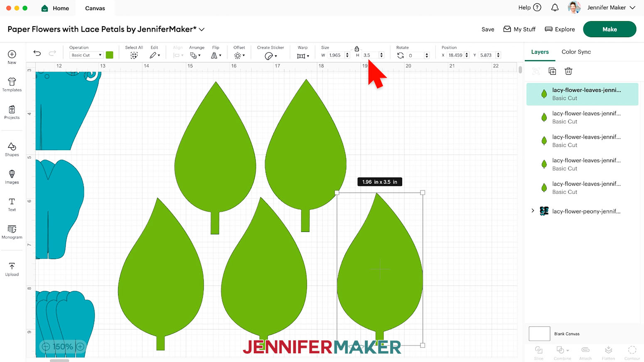Screen dimensions: 644x362
Task: Undo the last action
Action: coord(37,53)
